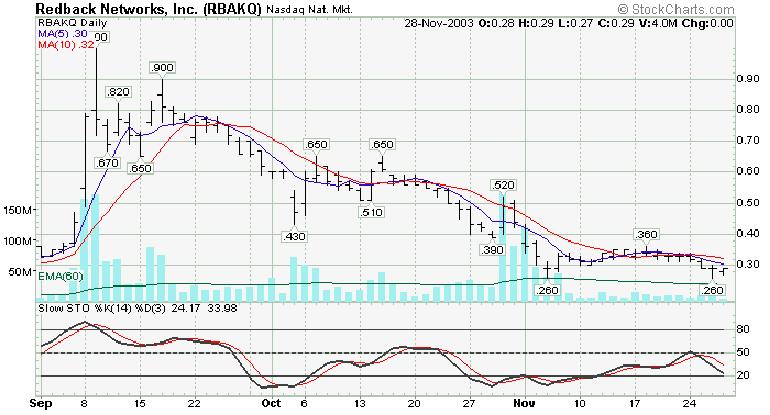Select the RBAKQ Daily legend label
770x415 pixels.
click(73, 23)
